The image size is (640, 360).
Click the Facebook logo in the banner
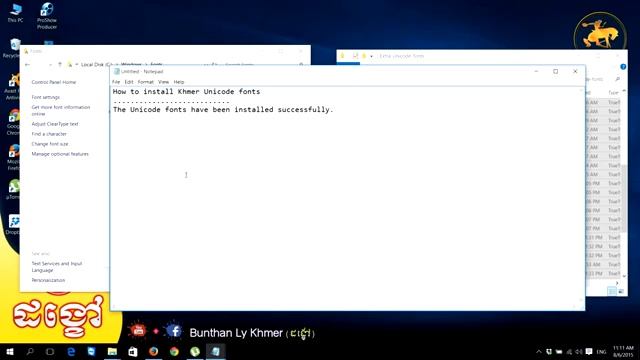coord(174,330)
